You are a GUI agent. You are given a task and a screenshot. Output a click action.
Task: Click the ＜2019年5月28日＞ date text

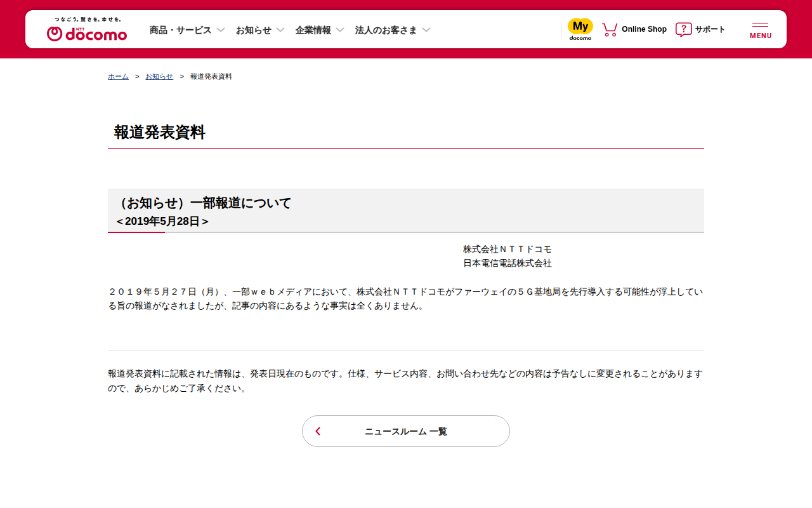click(x=162, y=221)
